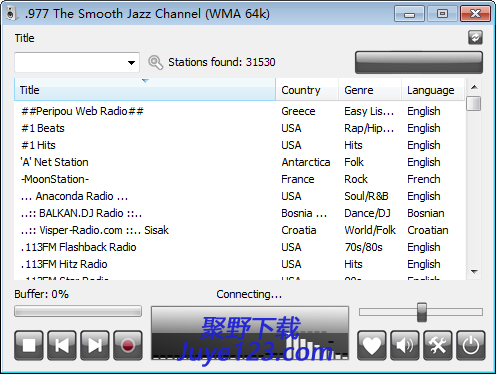Go to the previous station
The height and width of the screenshot is (374, 496).
(x=62, y=345)
